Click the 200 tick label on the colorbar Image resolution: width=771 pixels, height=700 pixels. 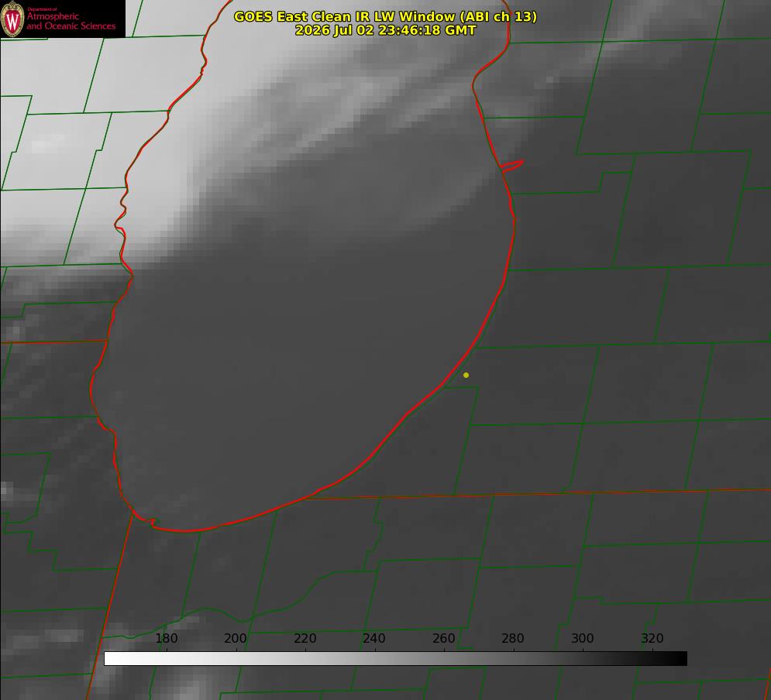click(x=236, y=638)
